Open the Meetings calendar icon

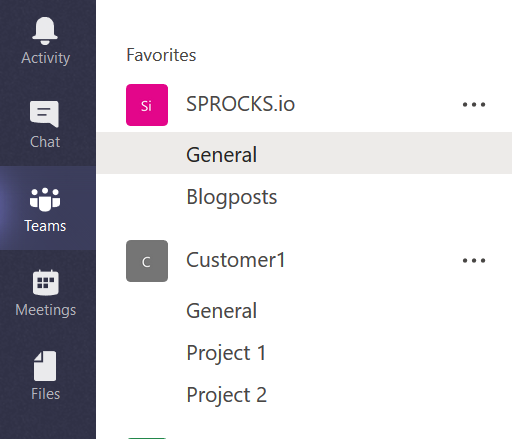[x=46, y=283]
